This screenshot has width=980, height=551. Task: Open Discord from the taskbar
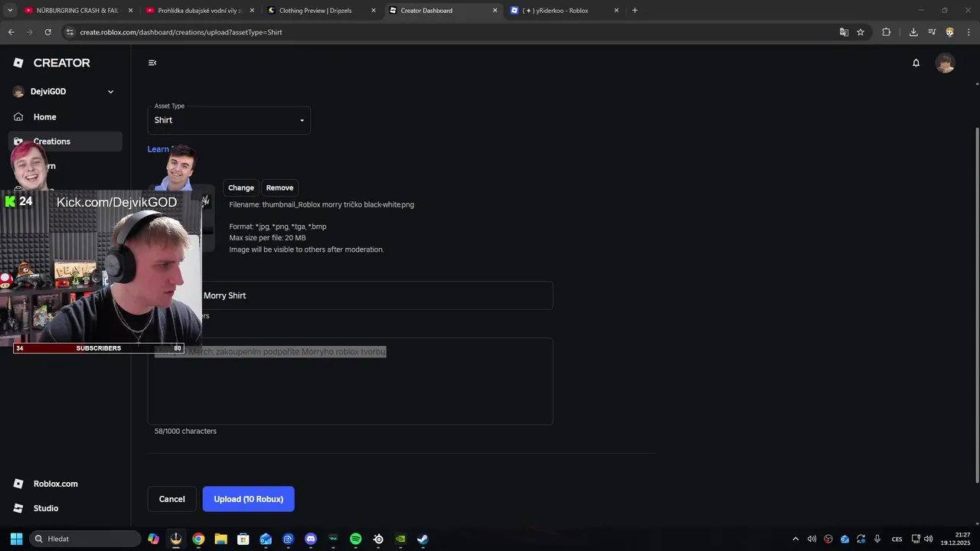coord(311,539)
